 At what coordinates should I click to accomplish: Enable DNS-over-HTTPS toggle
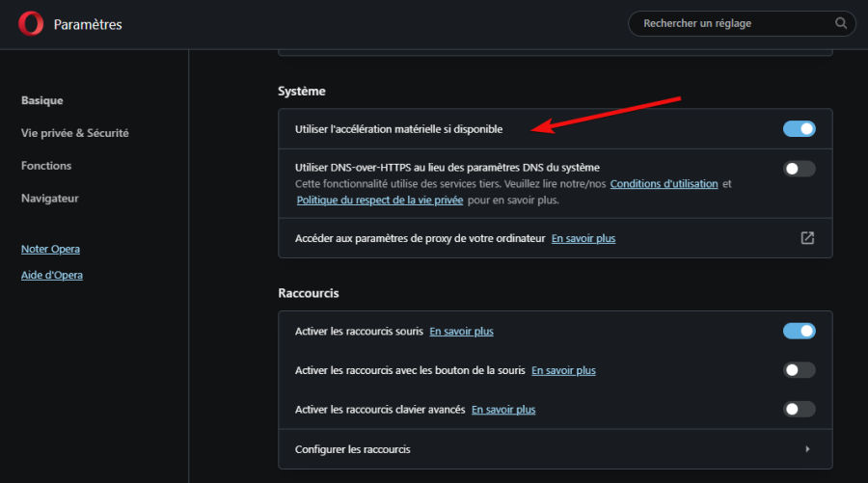point(799,168)
